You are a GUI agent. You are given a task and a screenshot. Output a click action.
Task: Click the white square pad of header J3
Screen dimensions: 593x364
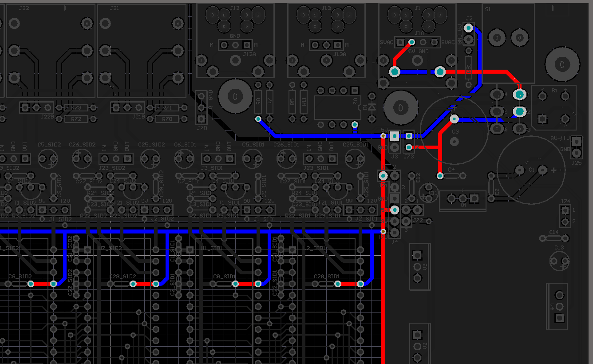pos(394,136)
